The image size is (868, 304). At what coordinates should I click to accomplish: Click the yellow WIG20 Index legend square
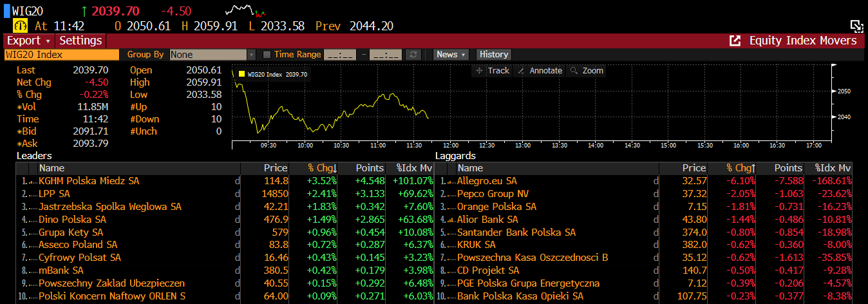tap(241, 74)
